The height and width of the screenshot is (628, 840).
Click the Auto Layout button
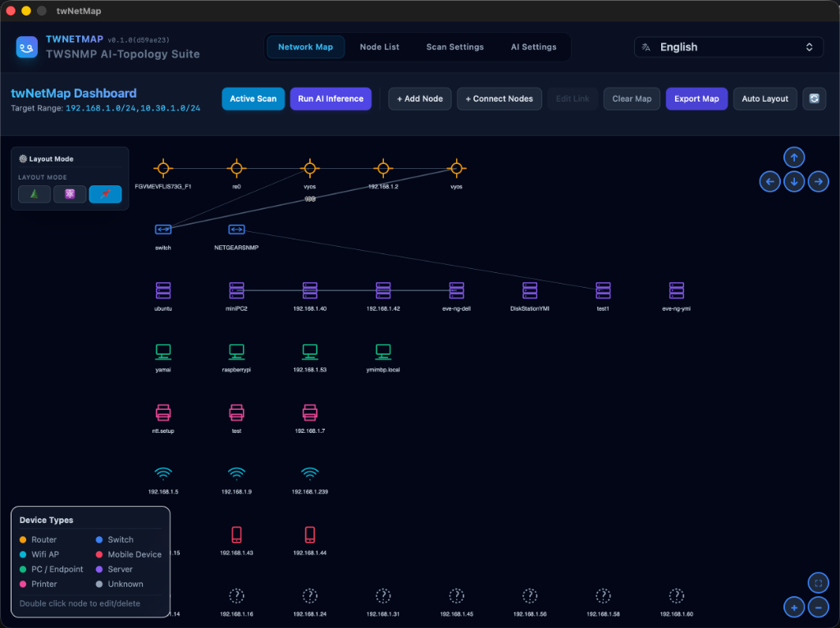[x=765, y=98]
